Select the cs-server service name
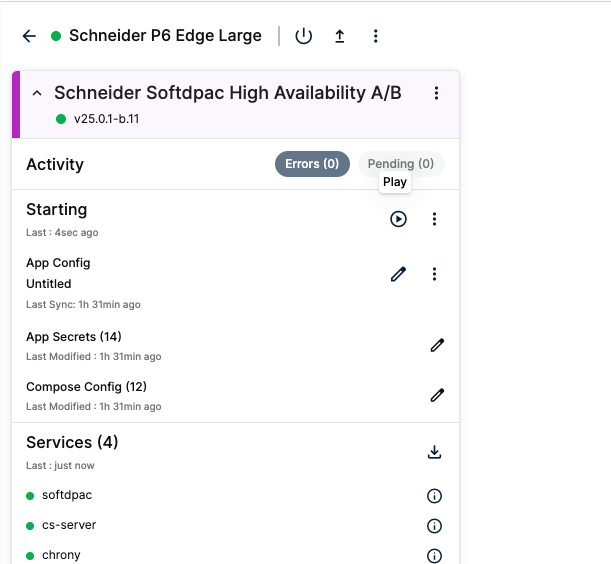This screenshot has width=611, height=564. (x=69, y=525)
